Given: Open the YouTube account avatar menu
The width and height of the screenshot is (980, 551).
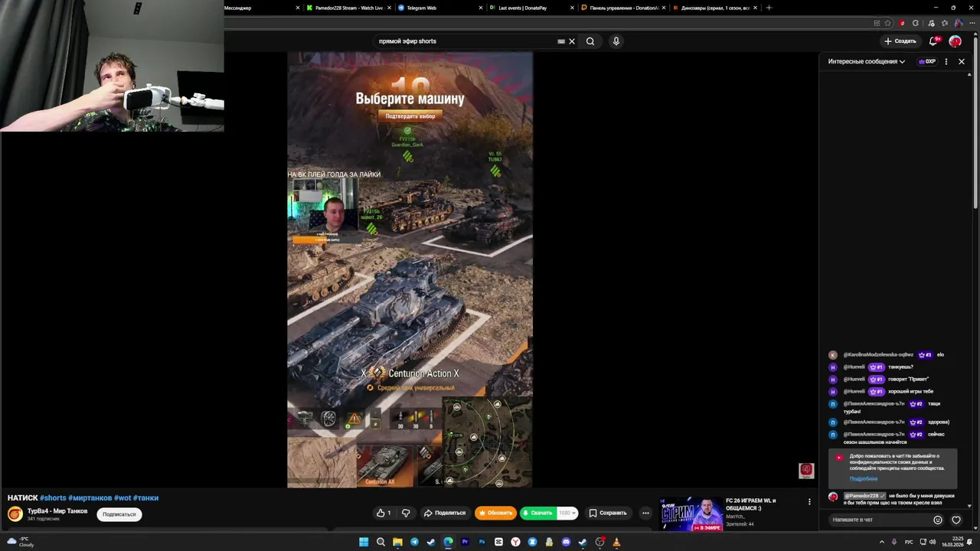Looking at the screenshot, I should click(955, 41).
